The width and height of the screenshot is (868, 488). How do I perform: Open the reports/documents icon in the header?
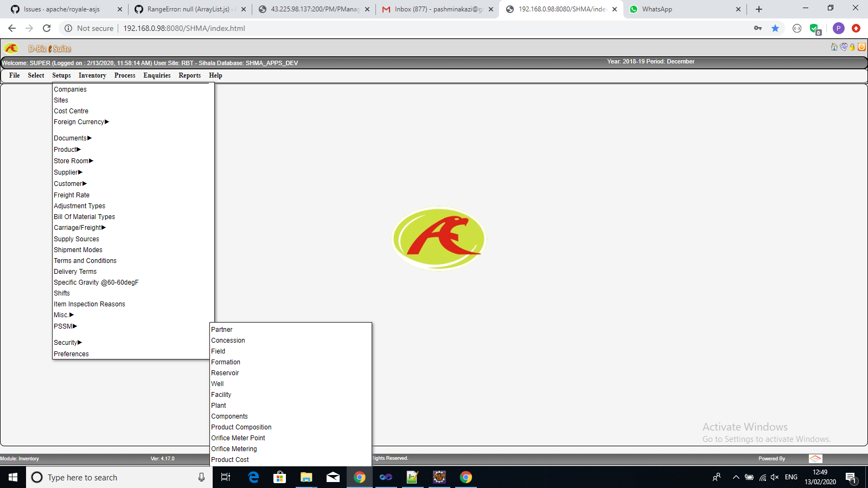pos(844,47)
